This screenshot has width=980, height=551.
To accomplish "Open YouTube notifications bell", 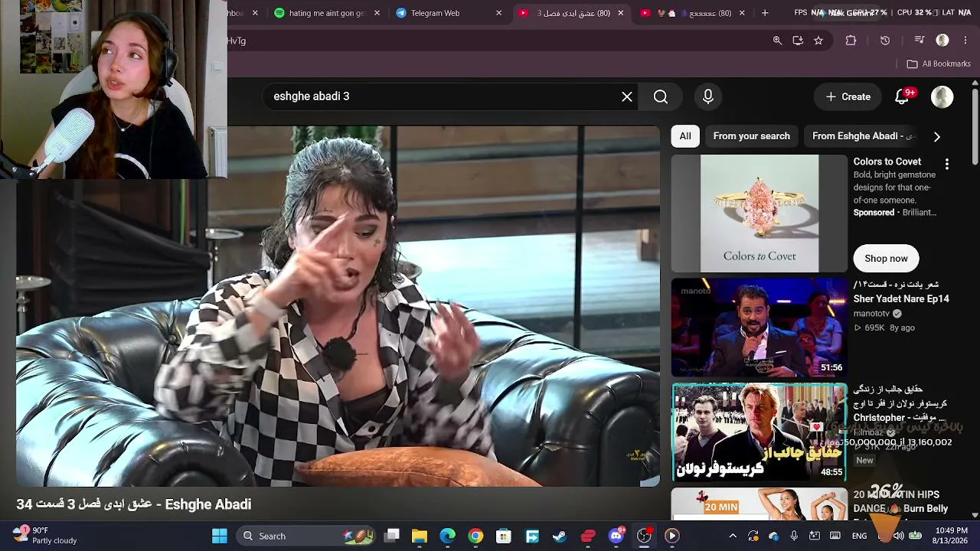I will click(x=902, y=96).
